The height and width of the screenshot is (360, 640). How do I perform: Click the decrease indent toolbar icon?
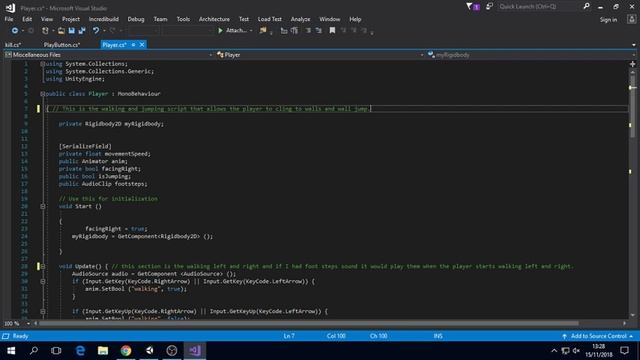pos(284,31)
